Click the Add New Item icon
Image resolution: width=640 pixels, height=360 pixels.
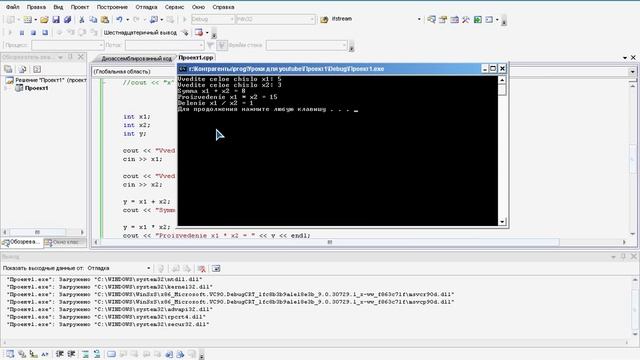(27, 19)
